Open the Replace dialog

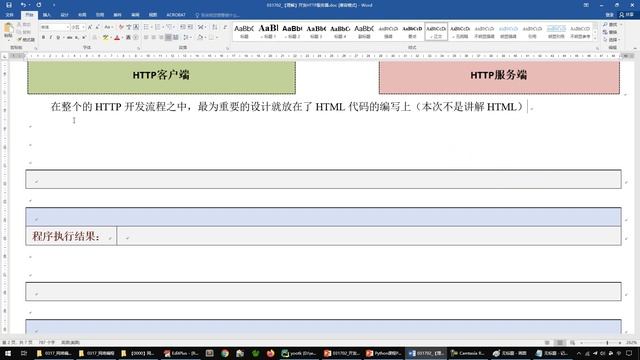click(611, 32)
